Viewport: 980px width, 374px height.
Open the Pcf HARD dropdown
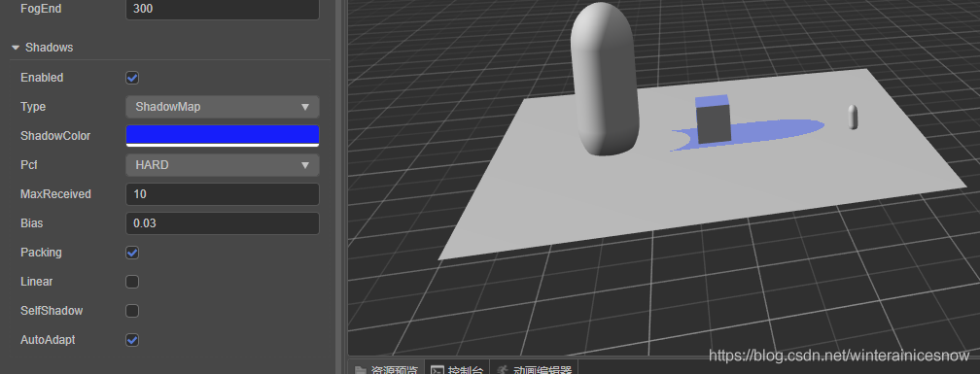point(223,165)
